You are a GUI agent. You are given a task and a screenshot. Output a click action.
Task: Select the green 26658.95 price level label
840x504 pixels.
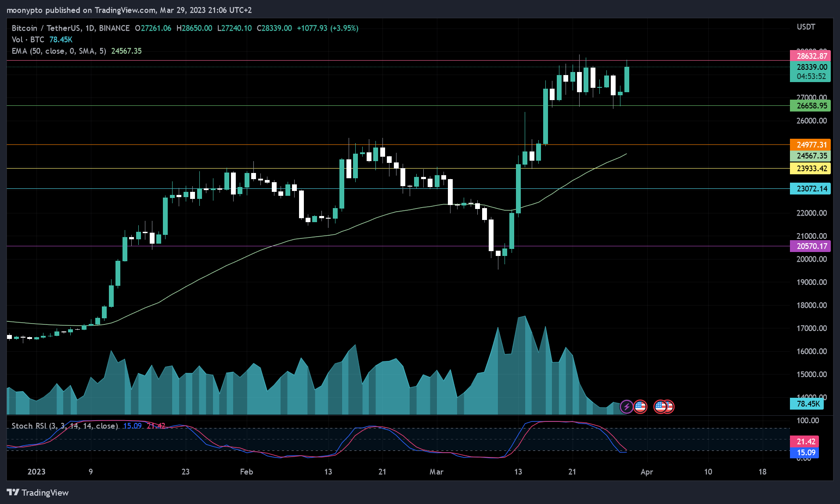click(x=810, y=105)
